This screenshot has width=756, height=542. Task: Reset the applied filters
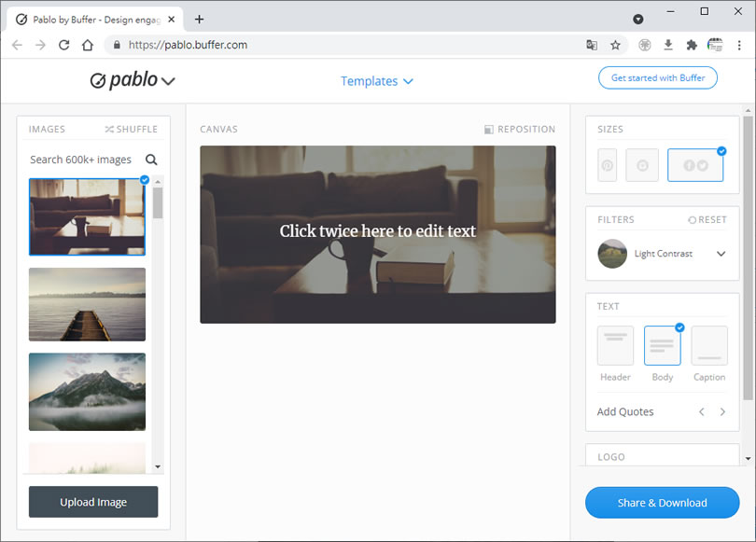pyautogui.click(x=707, y=220)
